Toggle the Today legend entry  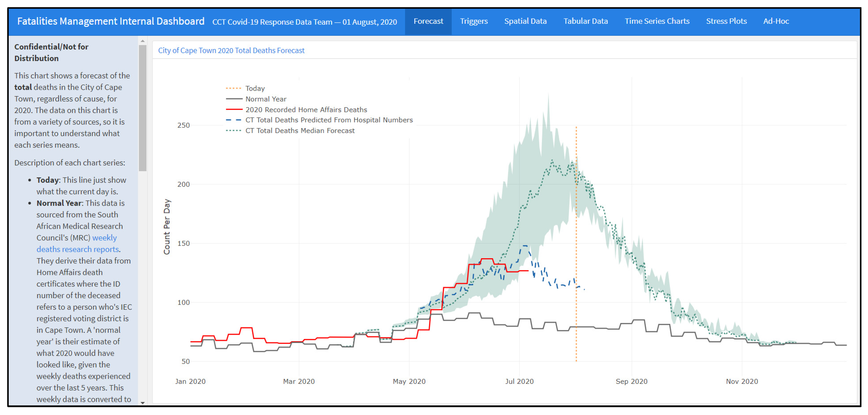click(255, 88)
